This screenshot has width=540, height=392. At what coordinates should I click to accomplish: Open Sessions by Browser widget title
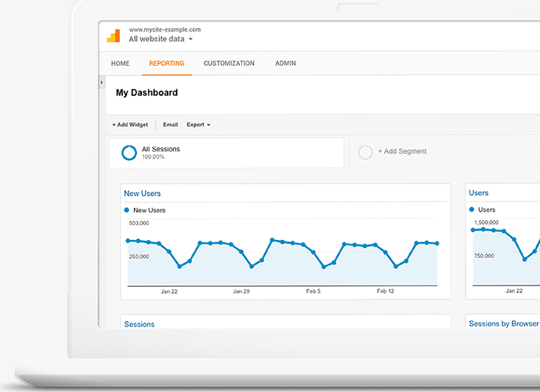(504, 324)
